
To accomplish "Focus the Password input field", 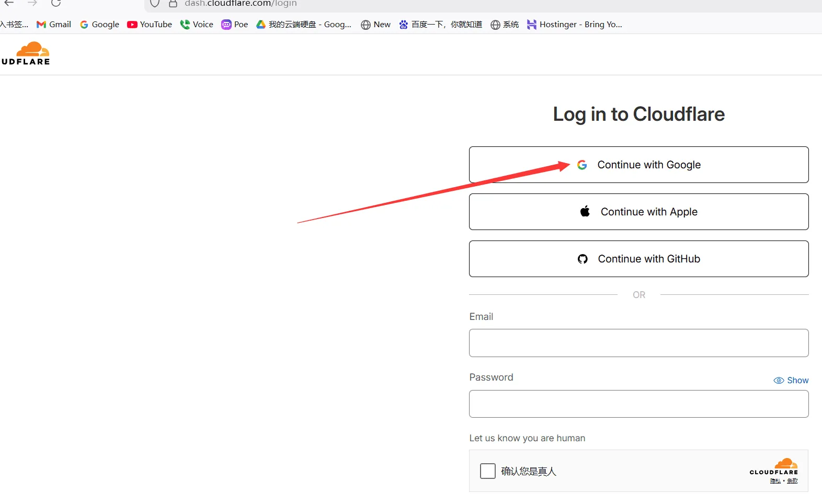I will coord(638,404).
